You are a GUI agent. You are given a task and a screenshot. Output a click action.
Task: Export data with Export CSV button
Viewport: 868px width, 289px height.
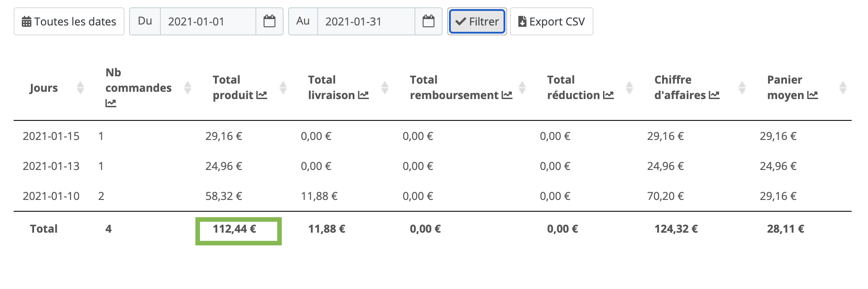pyautogui.click(x=552, y=21)
